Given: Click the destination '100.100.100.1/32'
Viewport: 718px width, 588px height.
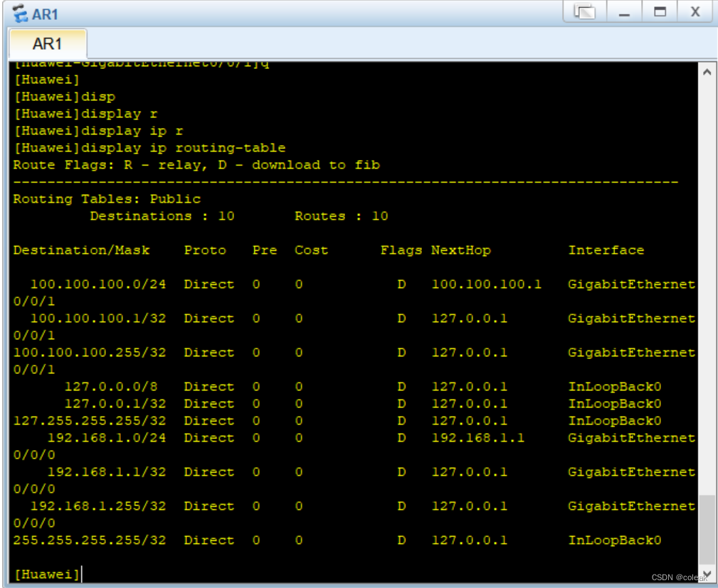Looking at the screenshot, I should coord(98,319).
